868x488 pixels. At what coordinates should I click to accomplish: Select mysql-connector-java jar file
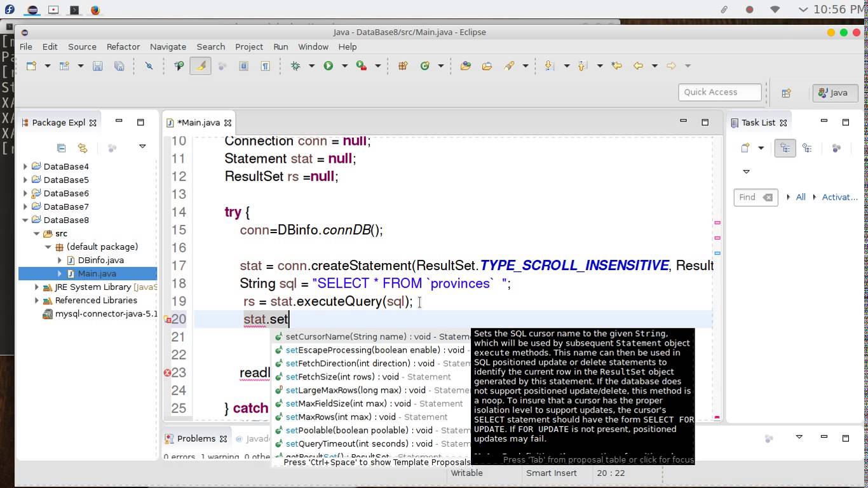click(x=100, y=313)
